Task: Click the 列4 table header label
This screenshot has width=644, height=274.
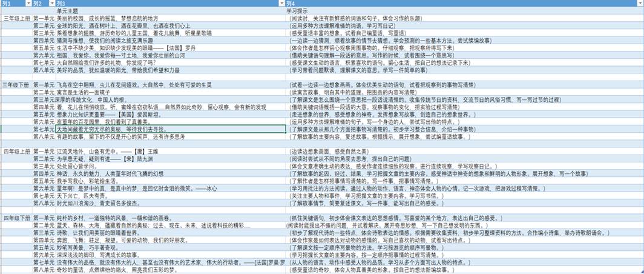Action: pos(294,4)
